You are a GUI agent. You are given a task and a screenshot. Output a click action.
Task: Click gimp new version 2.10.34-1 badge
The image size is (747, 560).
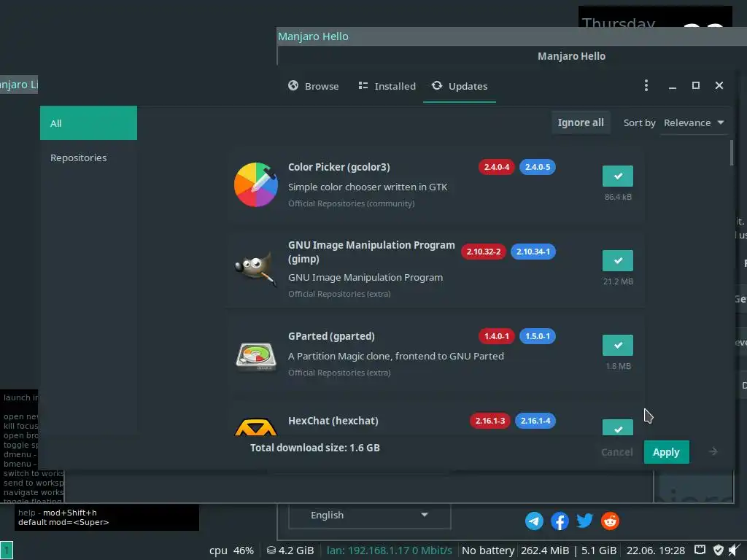coord(533,252)
